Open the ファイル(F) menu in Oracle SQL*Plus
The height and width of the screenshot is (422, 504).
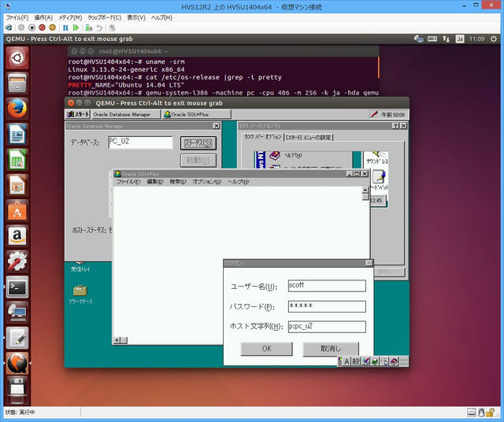pyautogui.click(x=128, y=182)
